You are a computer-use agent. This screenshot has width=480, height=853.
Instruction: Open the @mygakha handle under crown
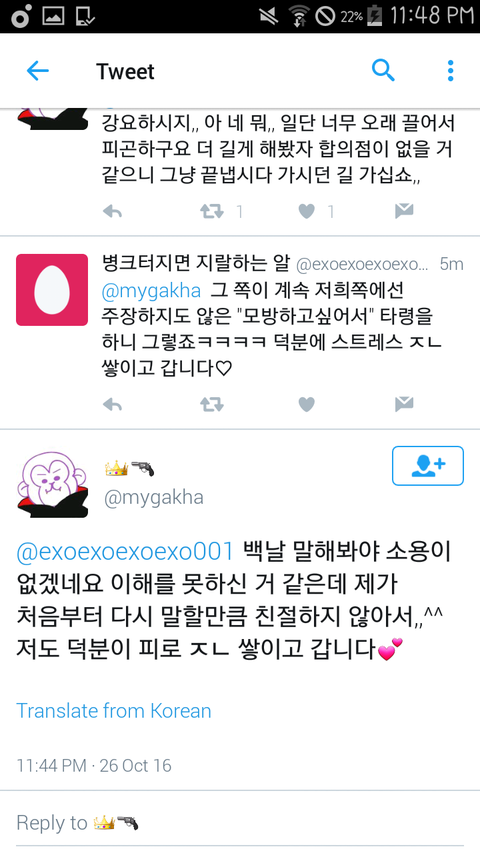click(x=153, y=497)
